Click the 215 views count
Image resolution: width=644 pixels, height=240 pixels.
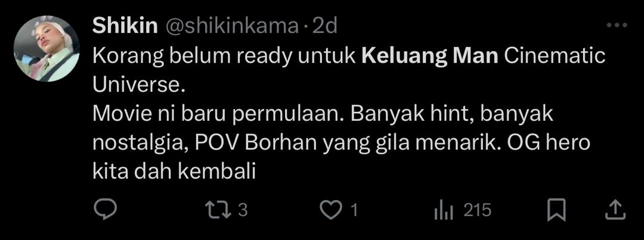point(478,211)
